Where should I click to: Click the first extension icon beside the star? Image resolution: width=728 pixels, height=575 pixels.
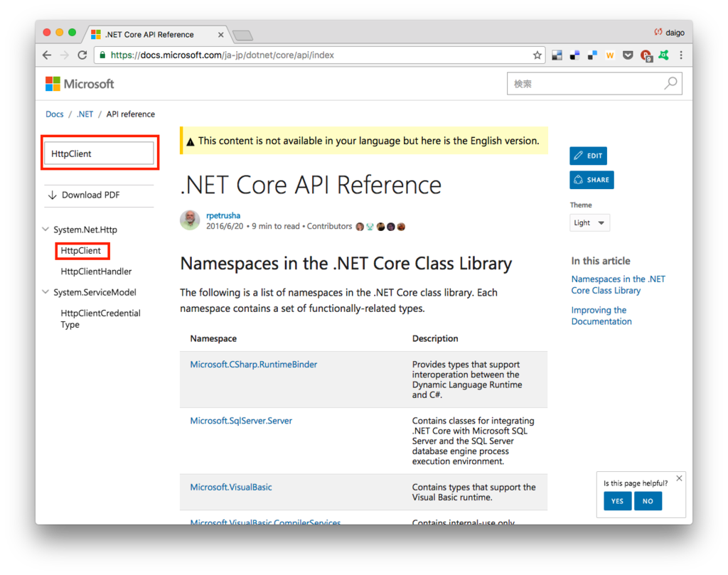pos(557,55)
